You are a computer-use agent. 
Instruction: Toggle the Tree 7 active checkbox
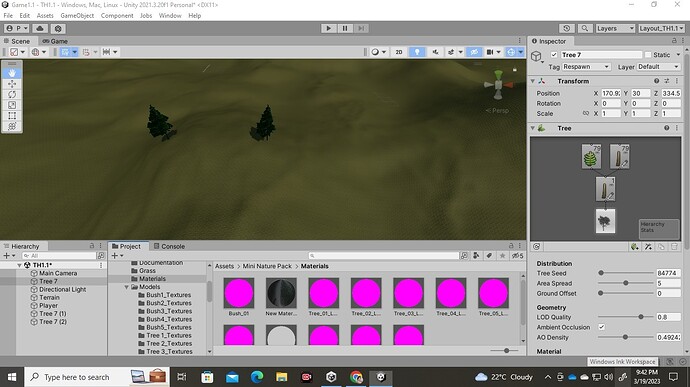[554, 55]
